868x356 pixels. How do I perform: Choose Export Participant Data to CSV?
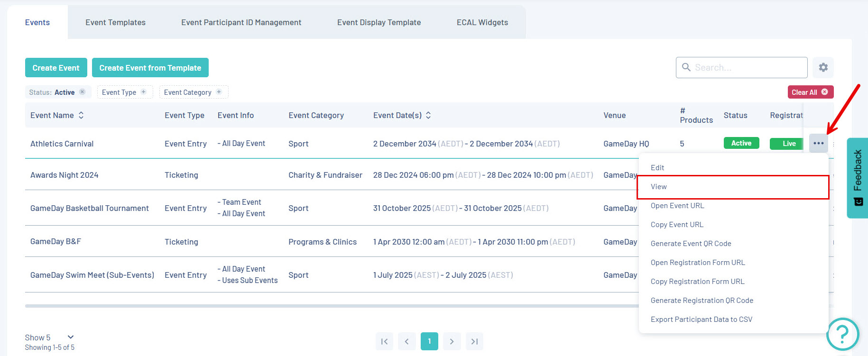click(702, 319)
